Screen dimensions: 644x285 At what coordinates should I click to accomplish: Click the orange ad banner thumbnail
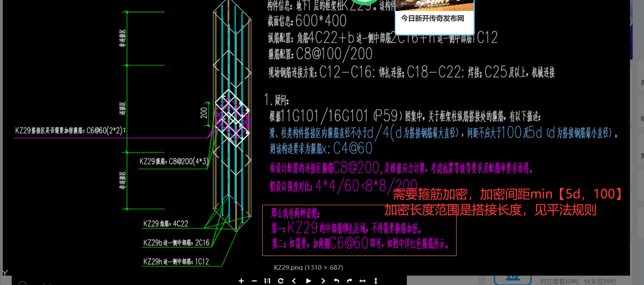point(435,5)
